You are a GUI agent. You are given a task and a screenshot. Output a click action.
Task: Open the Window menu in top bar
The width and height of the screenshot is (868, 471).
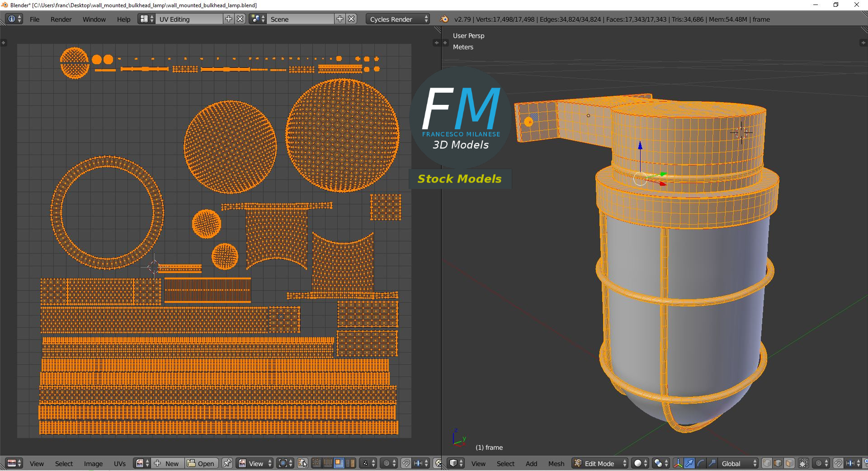coord(94,19)
